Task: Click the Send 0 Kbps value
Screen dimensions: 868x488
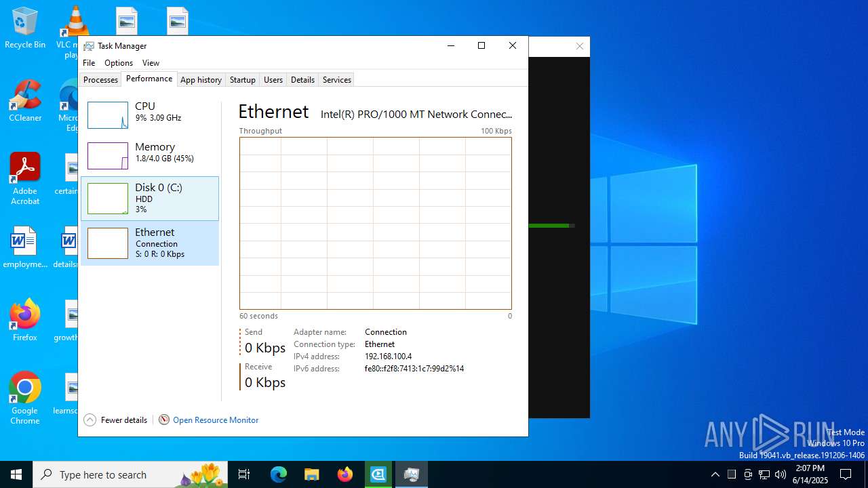Action: click(265, 348)
